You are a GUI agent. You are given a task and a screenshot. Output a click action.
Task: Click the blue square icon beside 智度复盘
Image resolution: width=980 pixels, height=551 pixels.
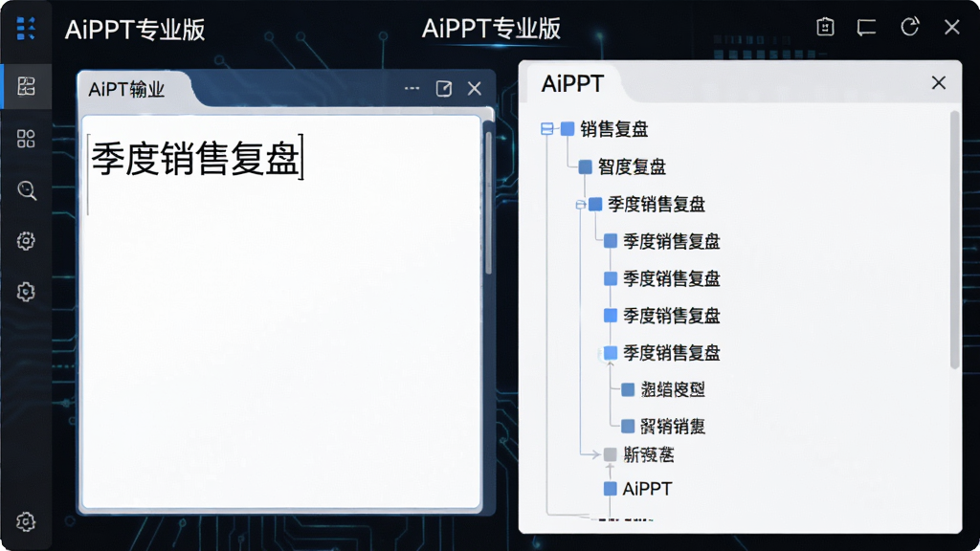pyautogui.click(x=585, y=166)
